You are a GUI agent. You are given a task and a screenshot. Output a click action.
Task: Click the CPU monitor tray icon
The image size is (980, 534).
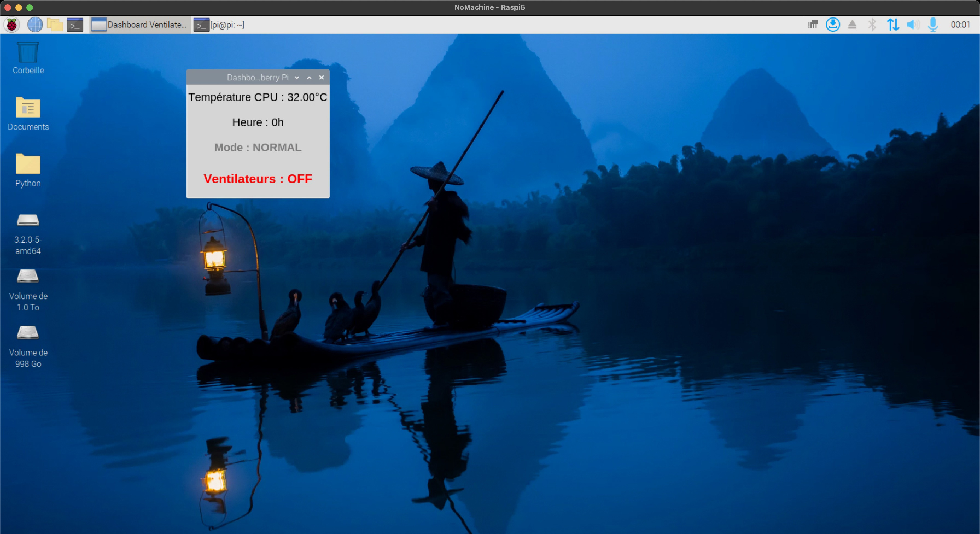[813, 24]
